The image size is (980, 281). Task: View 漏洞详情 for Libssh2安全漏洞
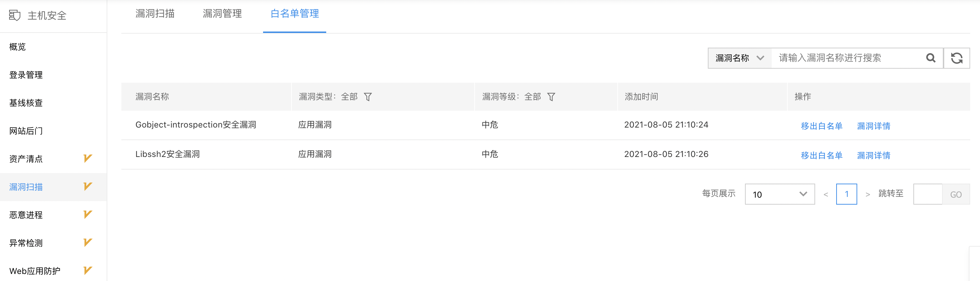tap(873, 155)
